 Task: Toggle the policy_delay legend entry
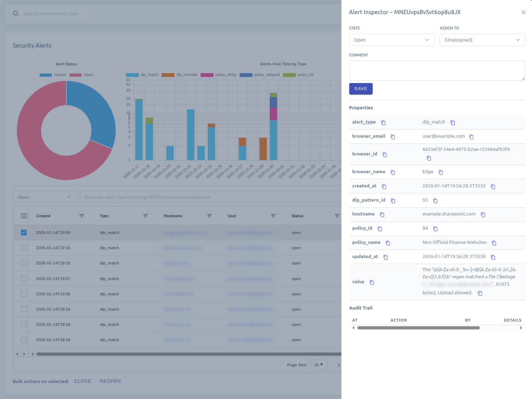click(x=219, y=75)
